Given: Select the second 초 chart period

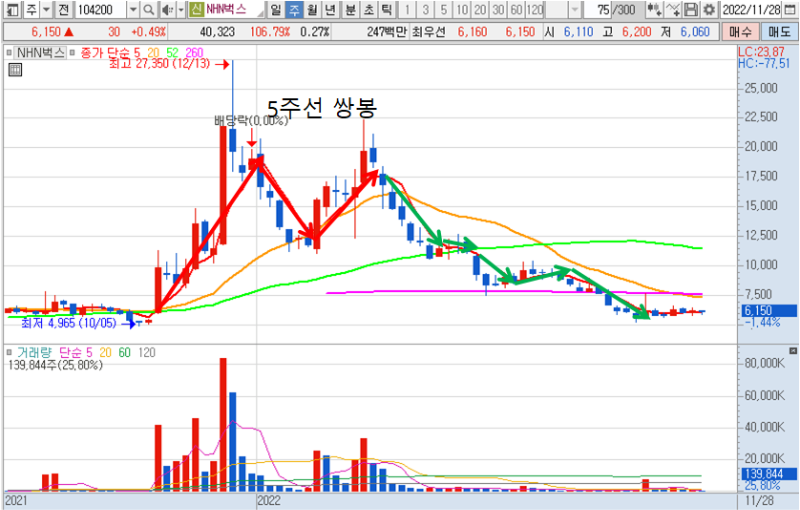Looking at the screenshot, I should [x=369, y=9].
